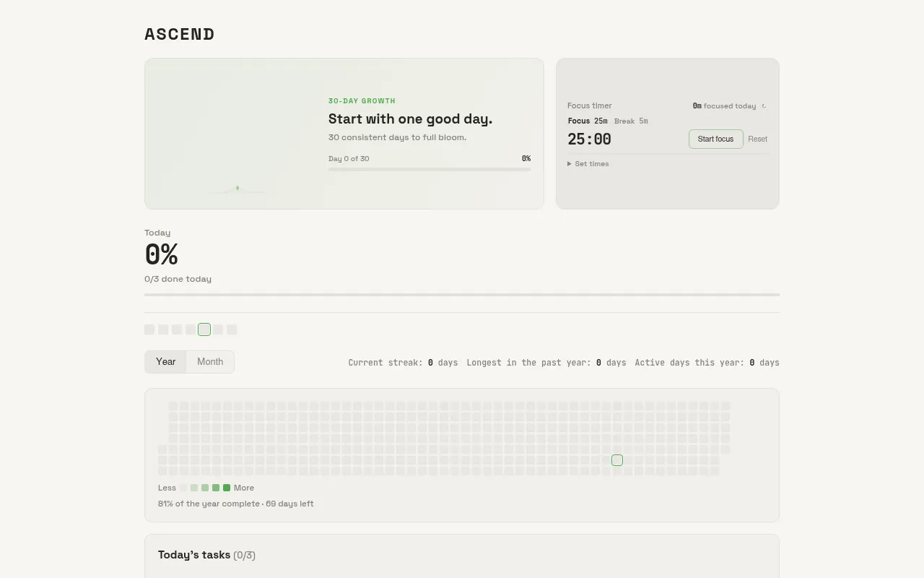Expand the Set times section
The image size is (924, 578).
pos(588,164)
